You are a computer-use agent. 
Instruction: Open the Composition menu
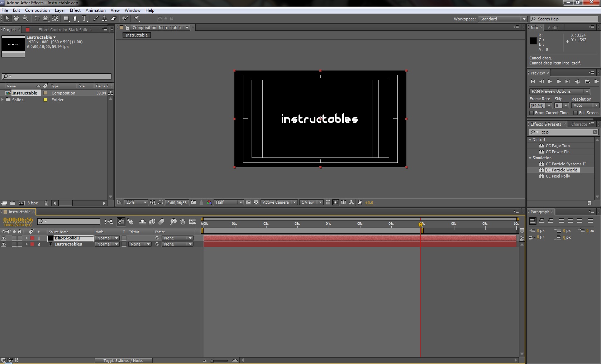click(37, 10)
